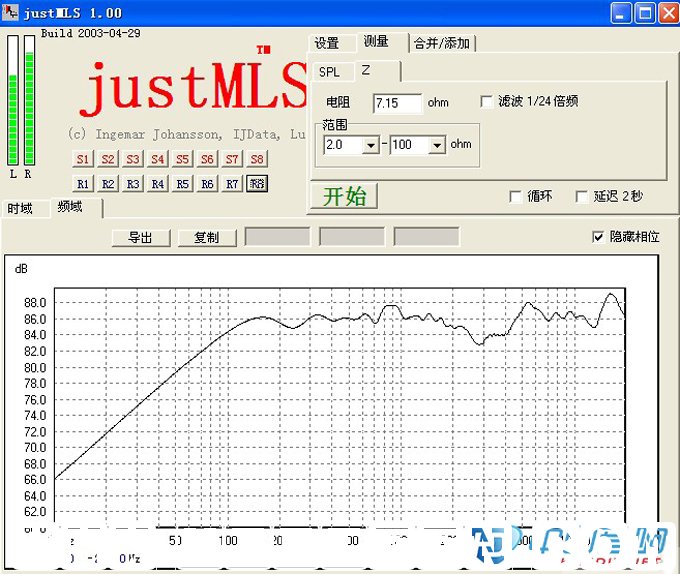The image size is (680, 574).
Task: Click the middle blank readout box
Action: (352, 237)
